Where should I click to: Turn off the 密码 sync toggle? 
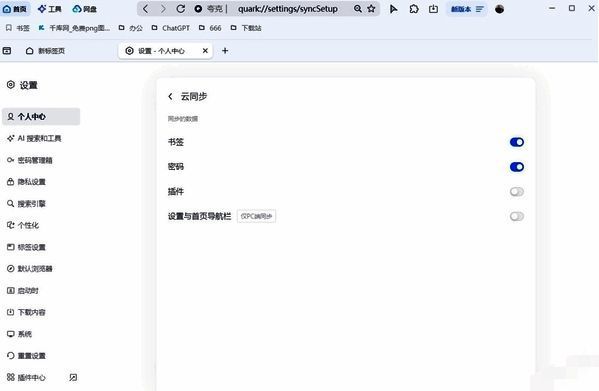(516, 167)
